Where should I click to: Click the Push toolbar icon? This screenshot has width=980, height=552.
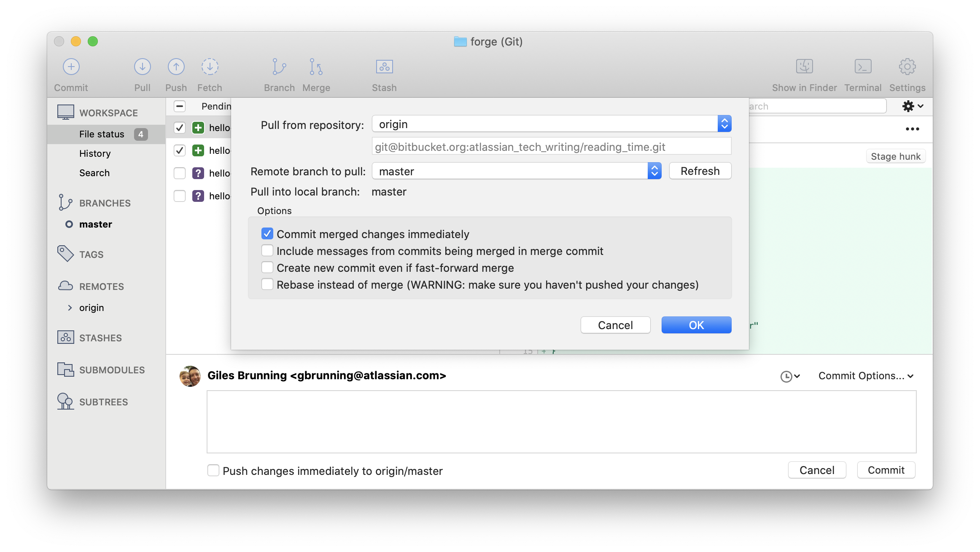176,67
